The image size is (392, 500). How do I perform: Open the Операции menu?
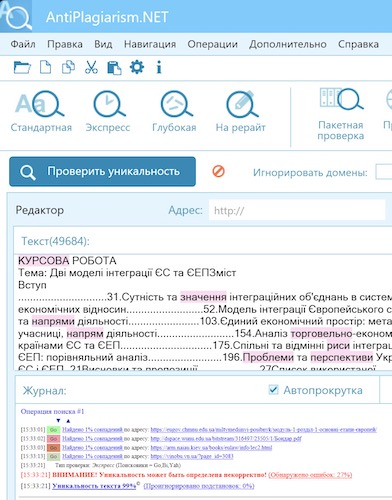(213, 44)
